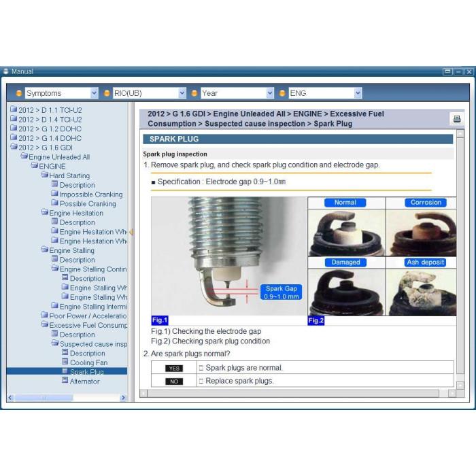Open Description under Excessive Fuel Consump
The image size is (476, 476).
point(77,335)
